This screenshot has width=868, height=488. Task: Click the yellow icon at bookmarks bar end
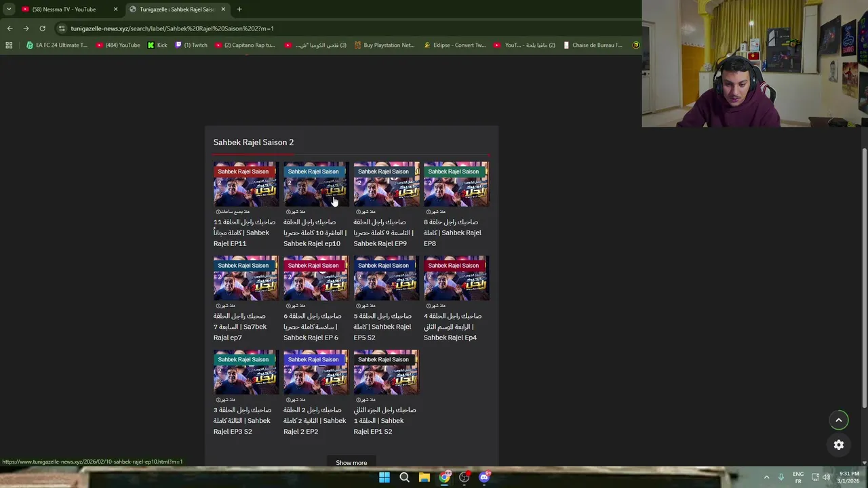click(x=636, y=45)
